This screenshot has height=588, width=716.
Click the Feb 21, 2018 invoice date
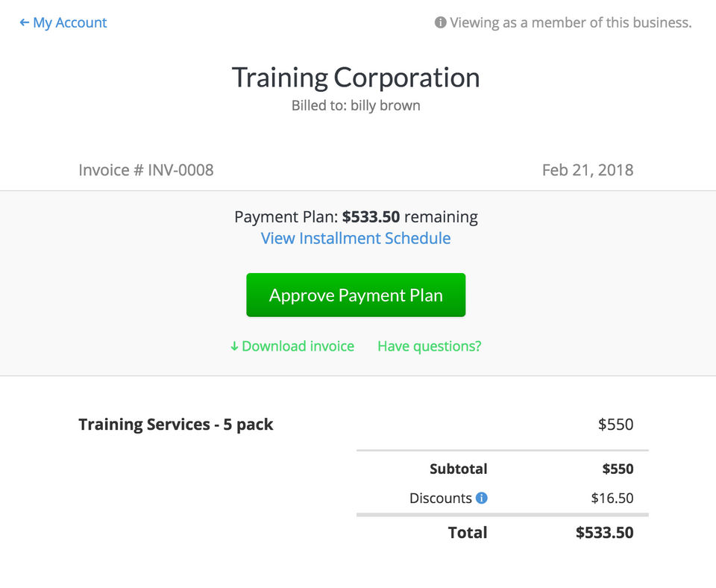[588, 170]
